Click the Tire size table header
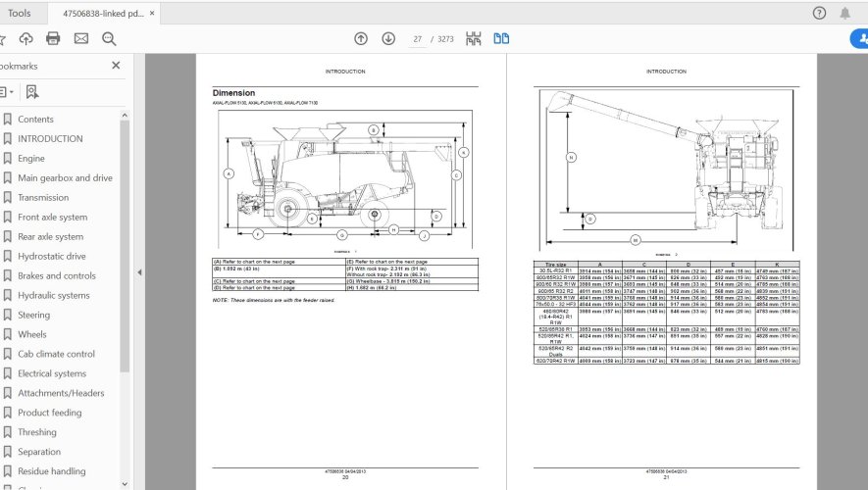 [x=556, y=265]
